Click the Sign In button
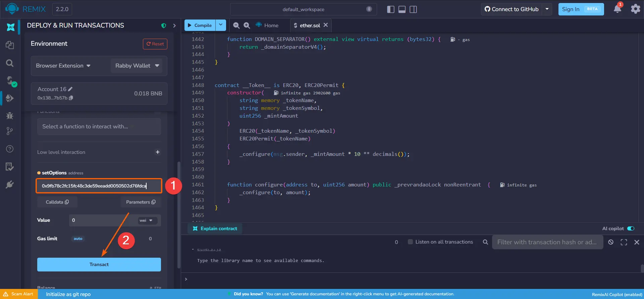 [x=581, y=9]
